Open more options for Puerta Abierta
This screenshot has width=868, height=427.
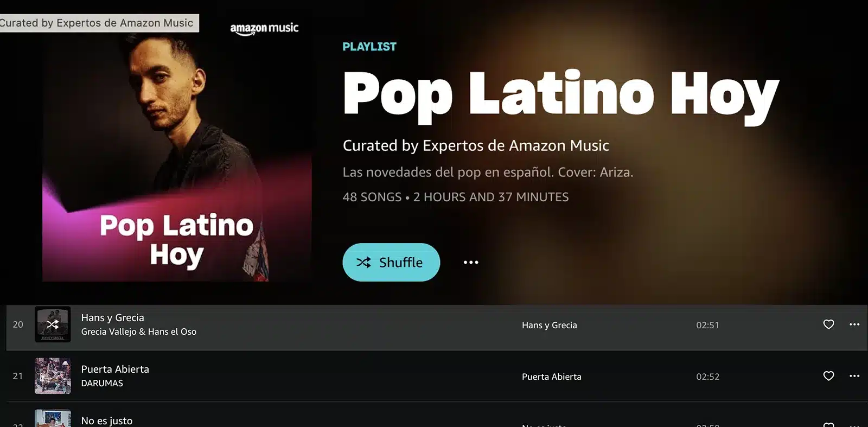point(854,376)
